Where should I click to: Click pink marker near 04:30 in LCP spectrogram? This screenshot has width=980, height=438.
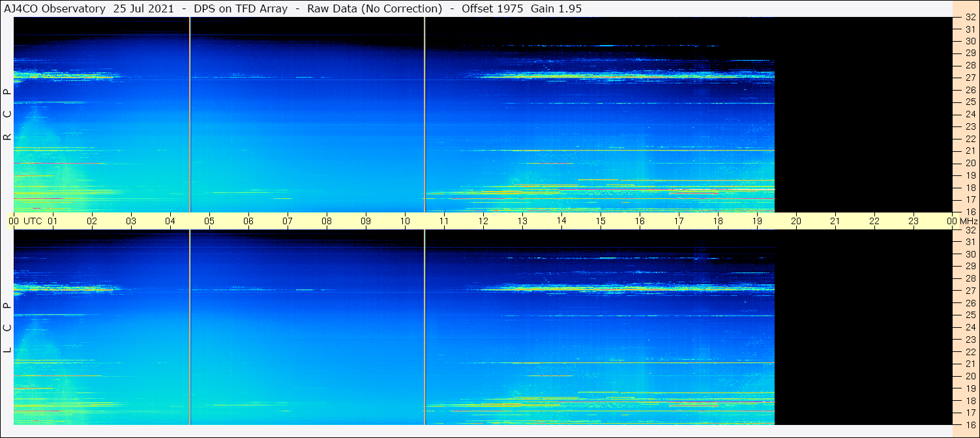[x=190, y=327]
